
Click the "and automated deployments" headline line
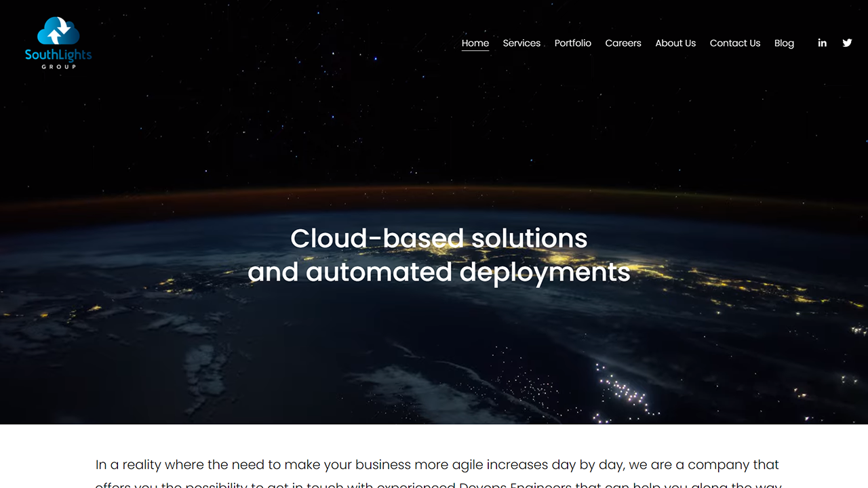click(x=439, y=272)
